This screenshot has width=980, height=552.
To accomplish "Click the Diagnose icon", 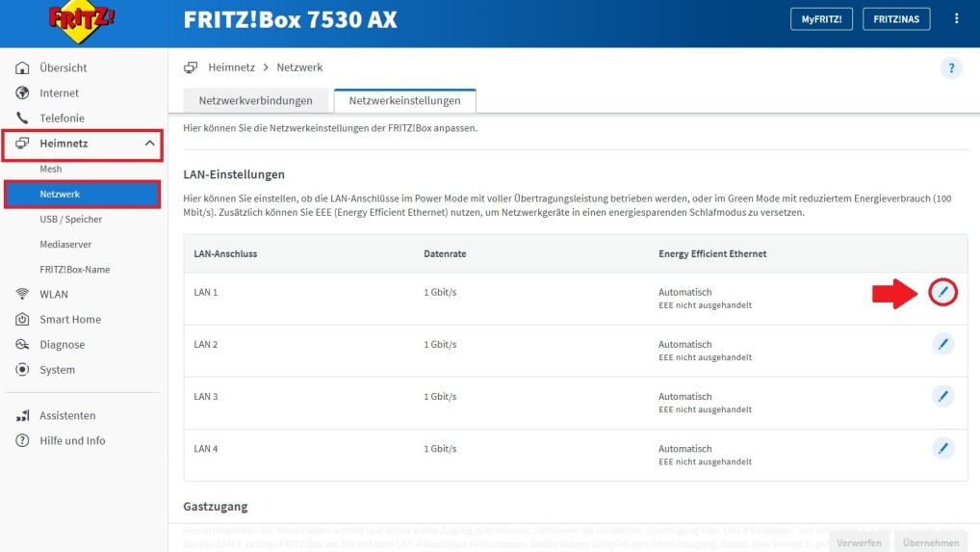I will click(22, 345).
